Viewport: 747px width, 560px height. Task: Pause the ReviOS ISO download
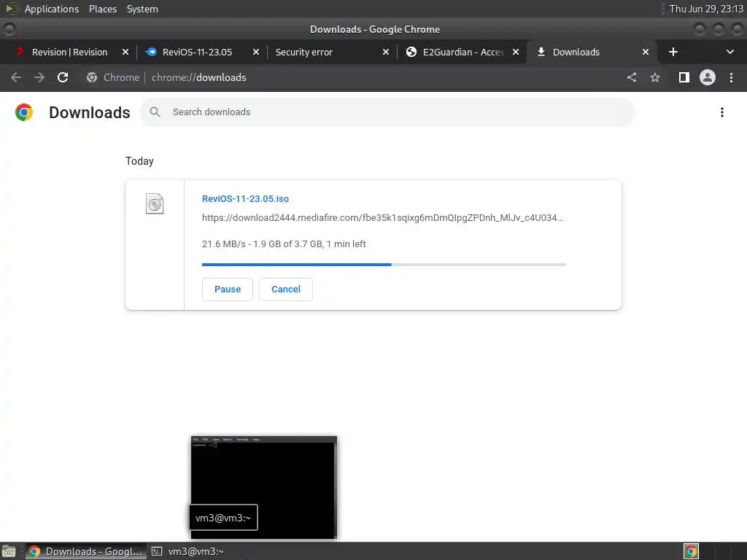tap(228, 289)
